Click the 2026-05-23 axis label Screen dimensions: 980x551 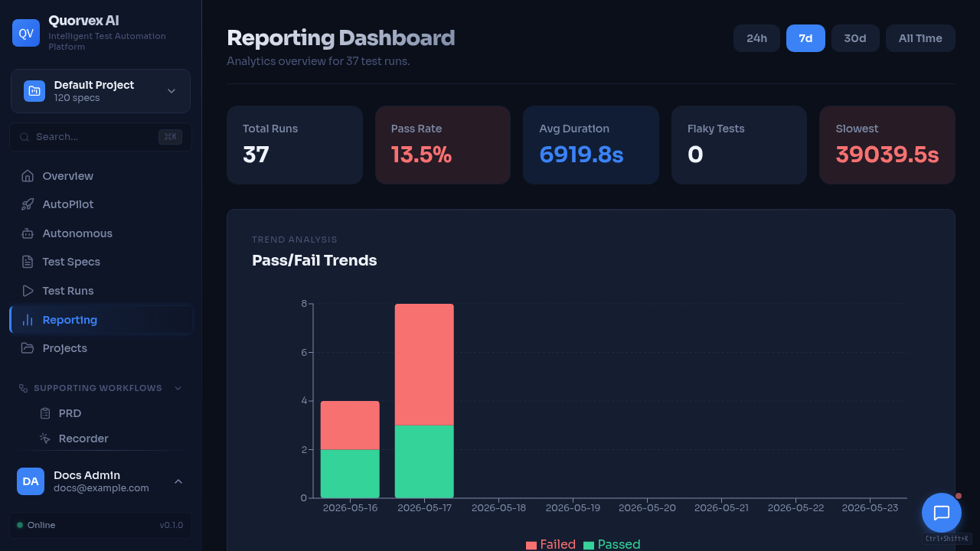tap(871, 508)
